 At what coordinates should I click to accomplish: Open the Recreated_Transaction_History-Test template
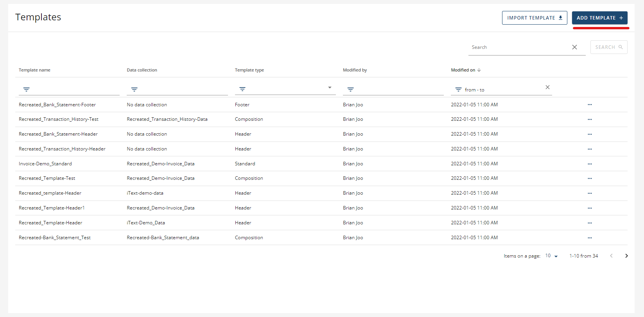click(59, 119)
